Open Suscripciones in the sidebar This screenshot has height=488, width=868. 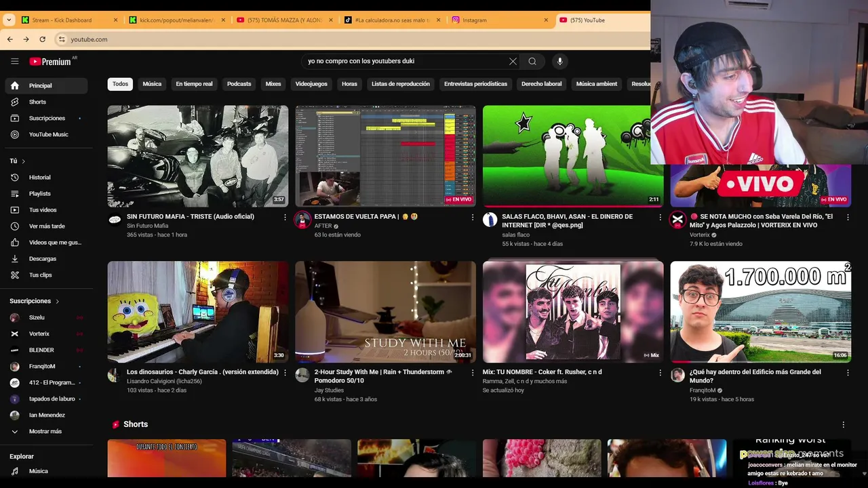tap(46, 118)
